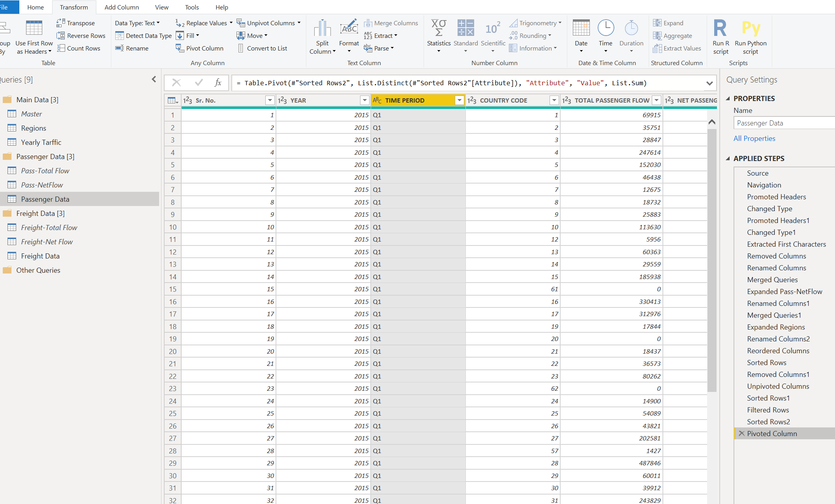Click the Transpose icon
Image resolution: width=835 pixels, height=504 pixels.
(x=60, y=23)
